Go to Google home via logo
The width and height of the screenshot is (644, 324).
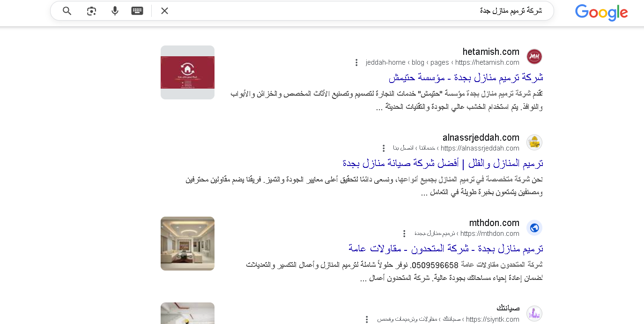(601, 13)
